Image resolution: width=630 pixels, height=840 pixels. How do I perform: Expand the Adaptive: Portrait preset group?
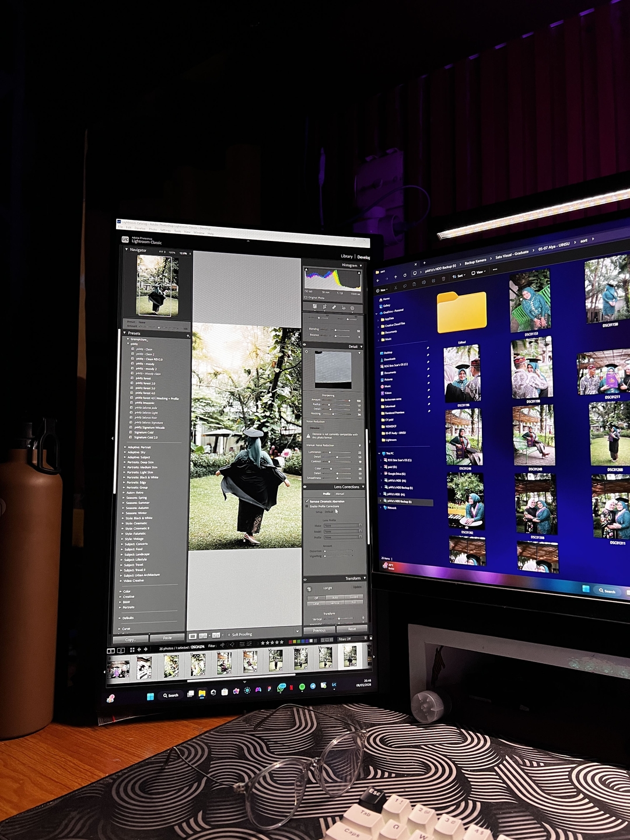click(124, 447)
